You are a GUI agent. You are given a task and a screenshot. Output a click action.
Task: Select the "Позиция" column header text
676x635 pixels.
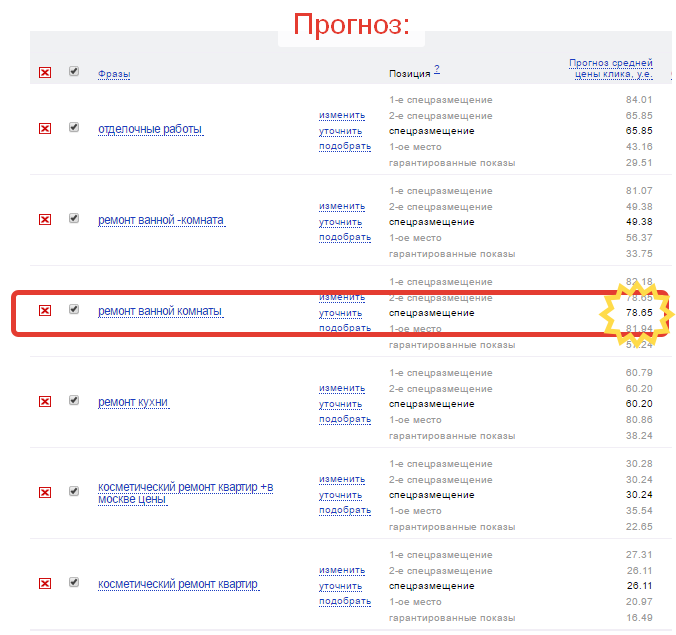410,74
